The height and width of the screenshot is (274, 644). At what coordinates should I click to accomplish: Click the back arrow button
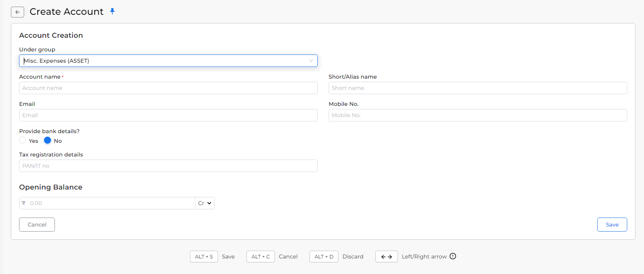point(18,12)
